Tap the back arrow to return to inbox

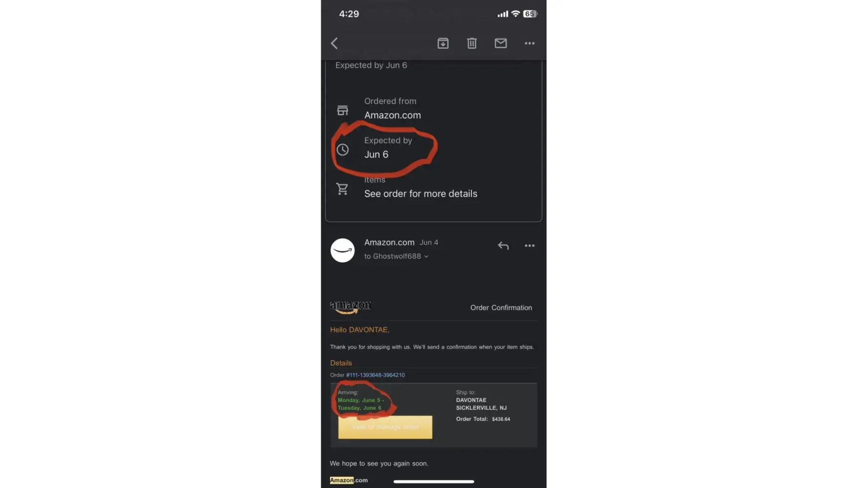click(x=334, y=43)
